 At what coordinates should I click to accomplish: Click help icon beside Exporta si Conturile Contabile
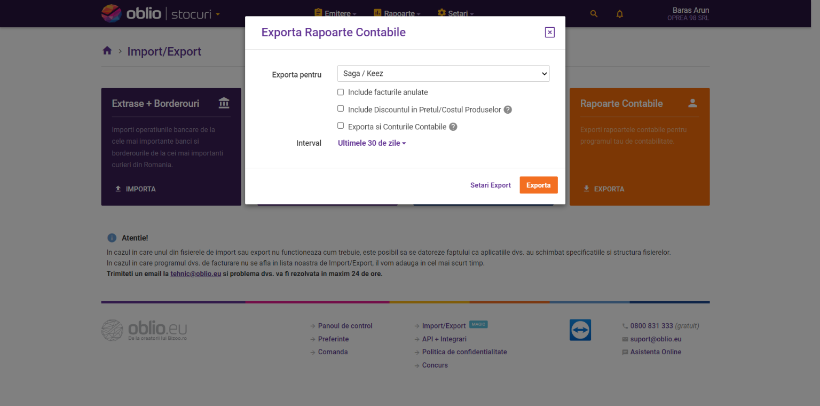453,127
